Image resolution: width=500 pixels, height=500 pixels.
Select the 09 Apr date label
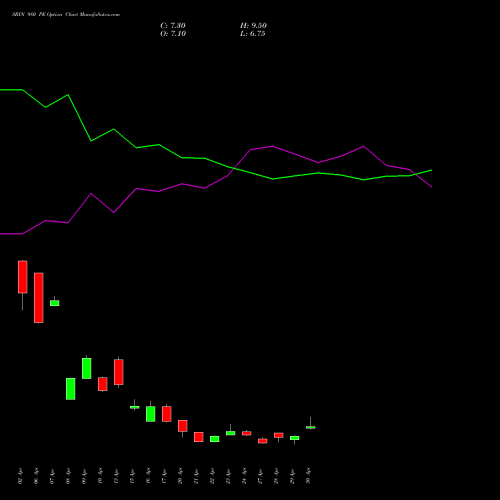pos(84,476)
